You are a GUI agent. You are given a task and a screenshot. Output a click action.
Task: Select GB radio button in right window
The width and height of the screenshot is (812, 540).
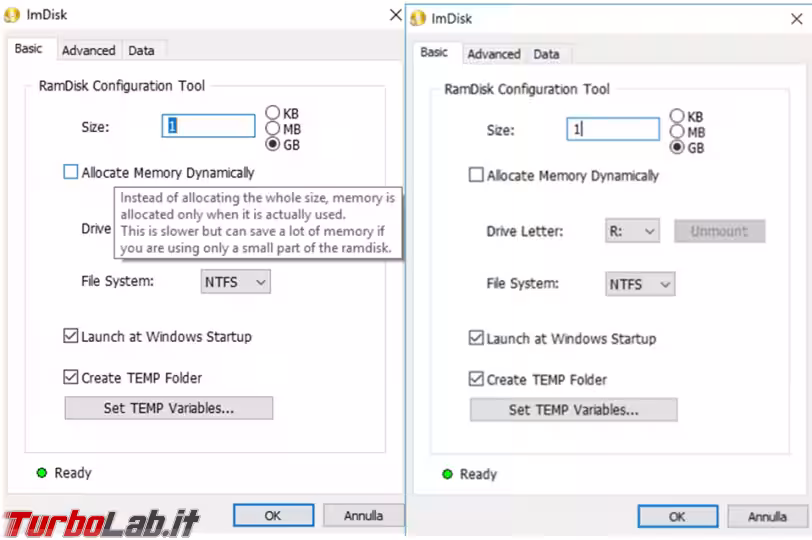click(x=677, y=148)
